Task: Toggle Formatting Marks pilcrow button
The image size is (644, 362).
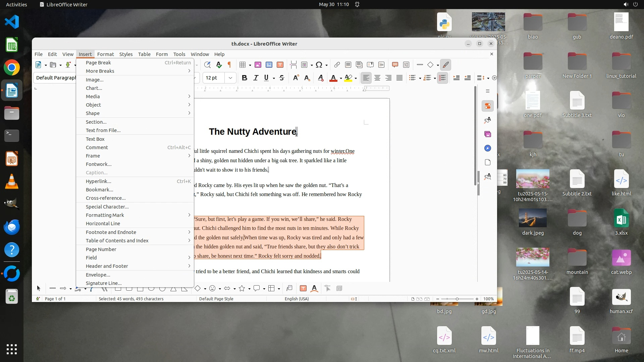Action: tap(229, 65)
